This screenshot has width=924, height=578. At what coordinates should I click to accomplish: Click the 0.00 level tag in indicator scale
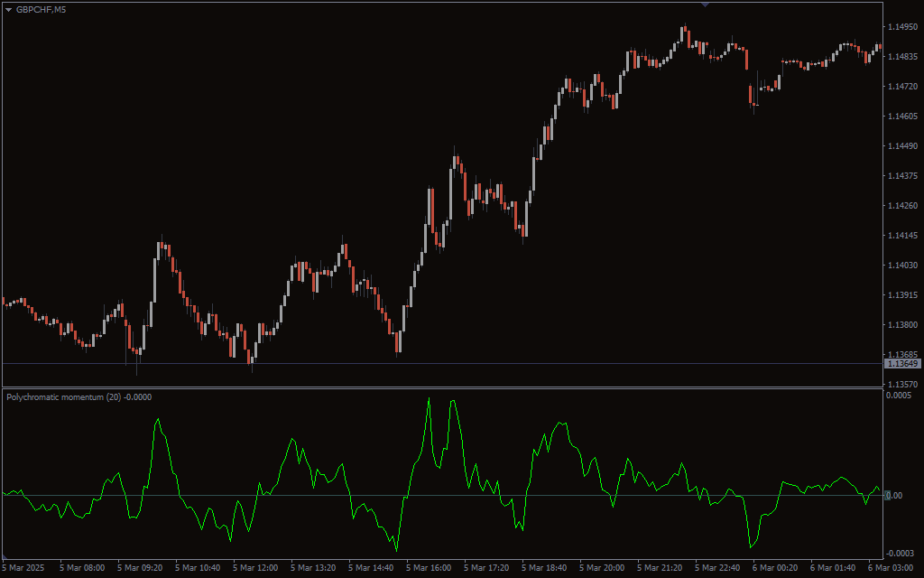click(894, 496)
